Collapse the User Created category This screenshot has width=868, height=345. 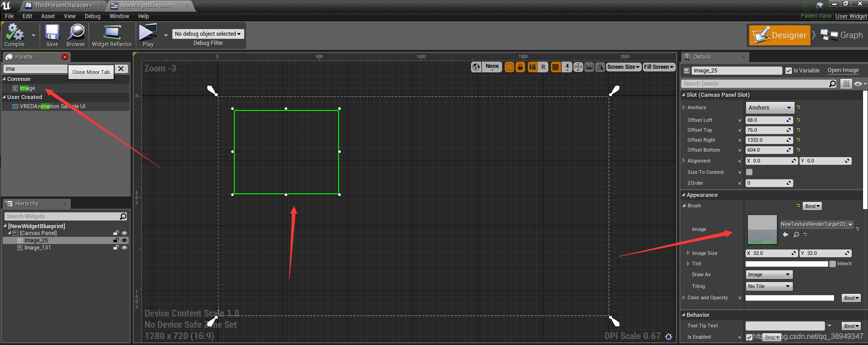[5, 97]
